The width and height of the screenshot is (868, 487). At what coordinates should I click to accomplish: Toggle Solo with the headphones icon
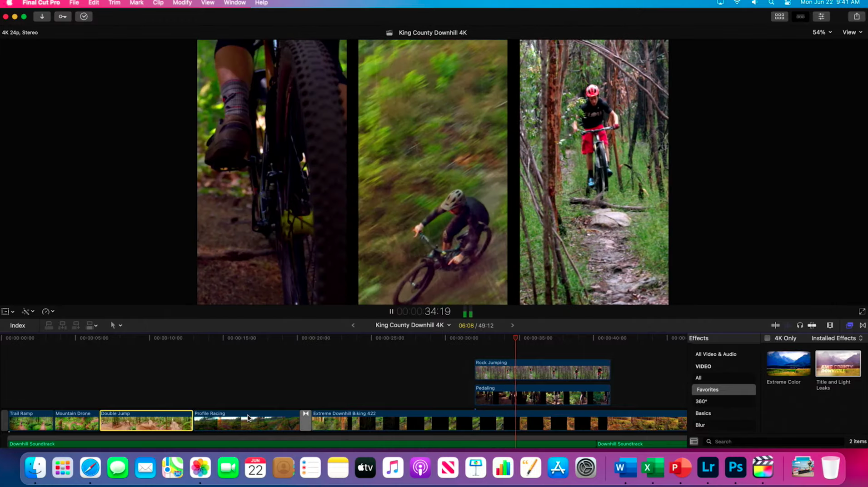[x=799, y=325]
